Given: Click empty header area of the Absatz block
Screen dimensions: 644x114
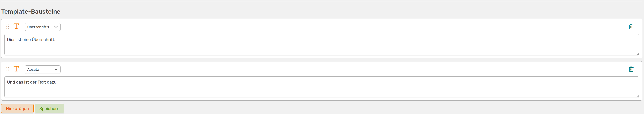Looking at the screenshot, I should (x=343, y=69).
